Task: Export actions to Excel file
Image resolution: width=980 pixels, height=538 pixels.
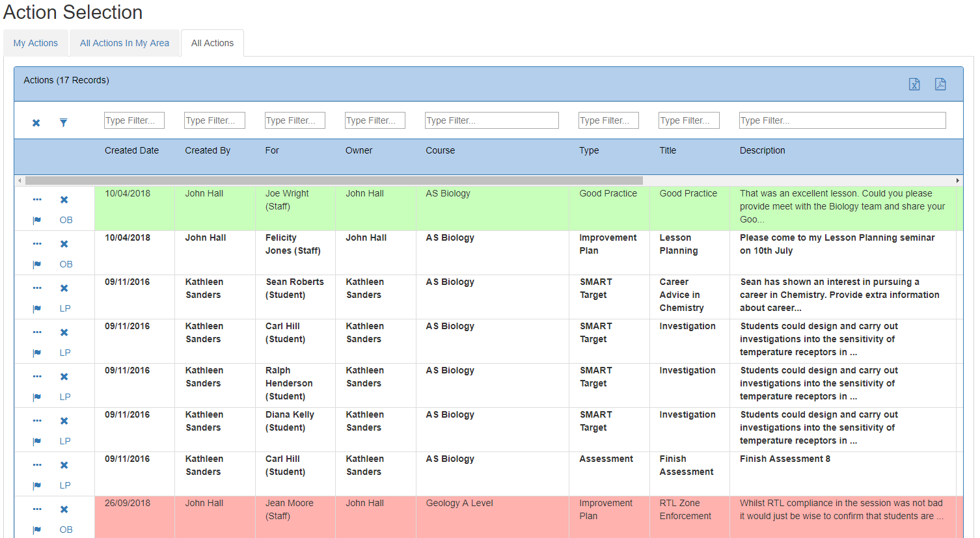Action: click(914, 85)
